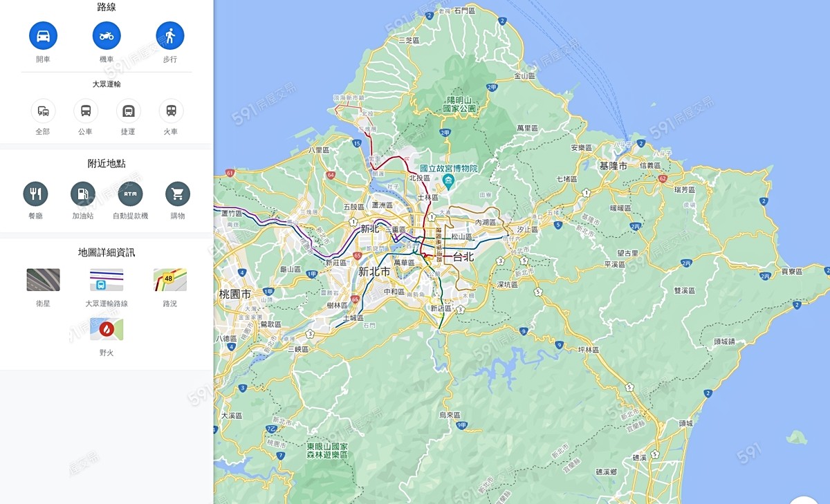Screen dimensions: 830x504
Task: Select 全部 public transit option
Action: click(43, 111)
